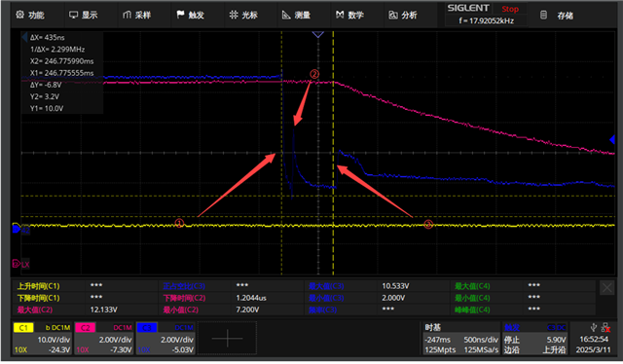Toggle channel C3 blue box

coord(147,327)
